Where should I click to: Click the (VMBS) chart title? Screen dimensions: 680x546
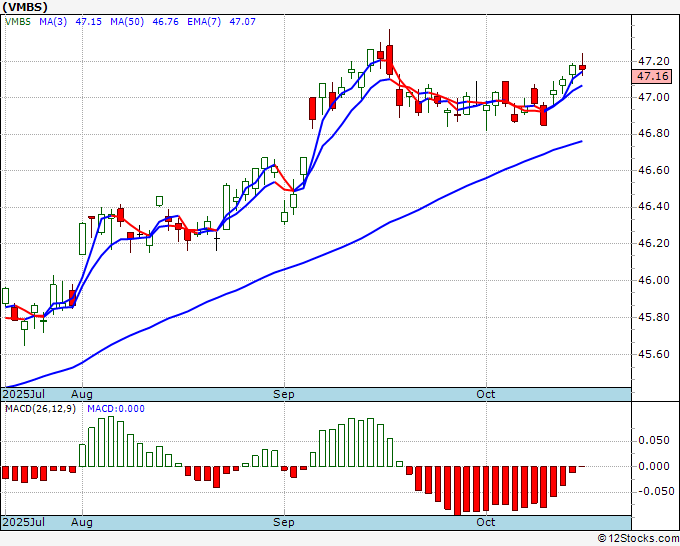point(25,7)
